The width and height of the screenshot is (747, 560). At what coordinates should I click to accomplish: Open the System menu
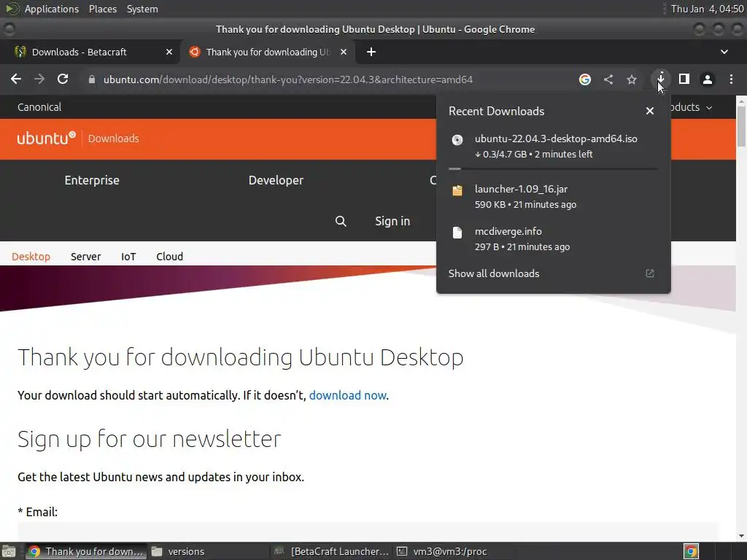(x=142, y=9)
